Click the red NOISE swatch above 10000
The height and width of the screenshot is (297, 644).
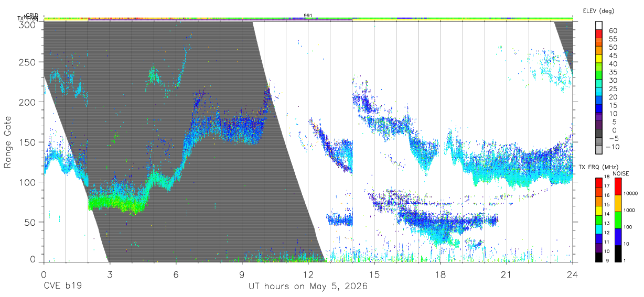tap(618, 185)
